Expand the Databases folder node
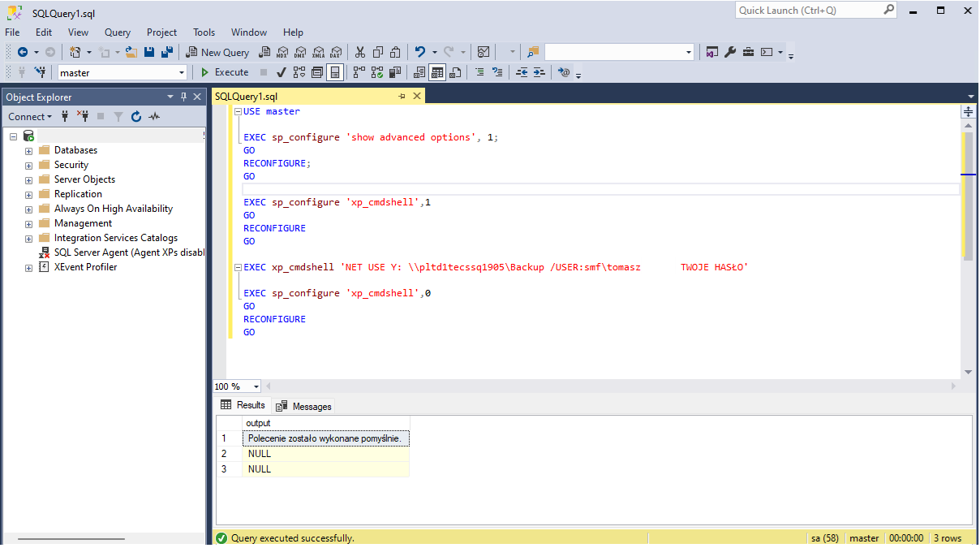This screenshot has width=980, height=548. click(29, 150)
